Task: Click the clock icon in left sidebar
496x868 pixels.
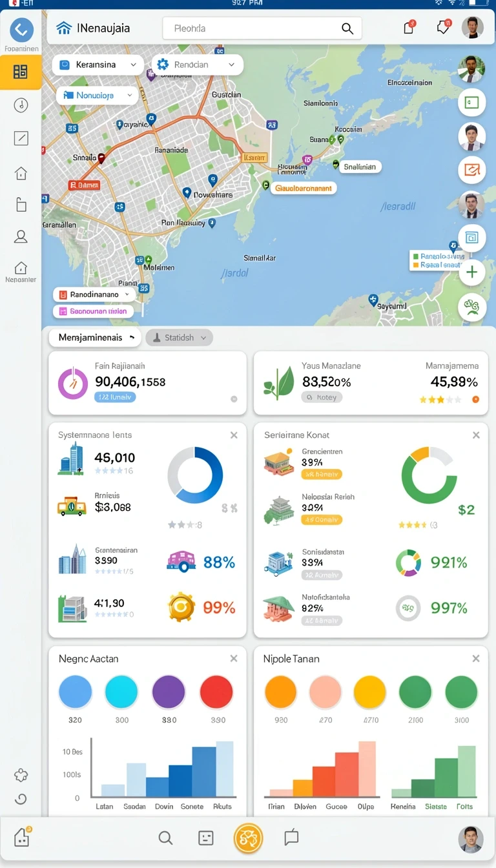Action: pos(21,105)
